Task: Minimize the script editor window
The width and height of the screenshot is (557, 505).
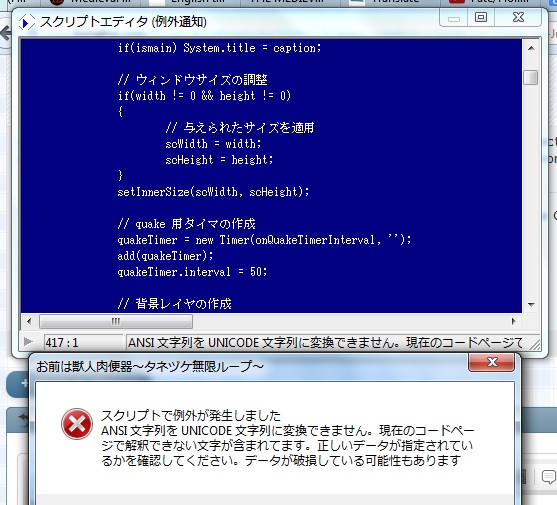Action: click(x=454, y=18)
